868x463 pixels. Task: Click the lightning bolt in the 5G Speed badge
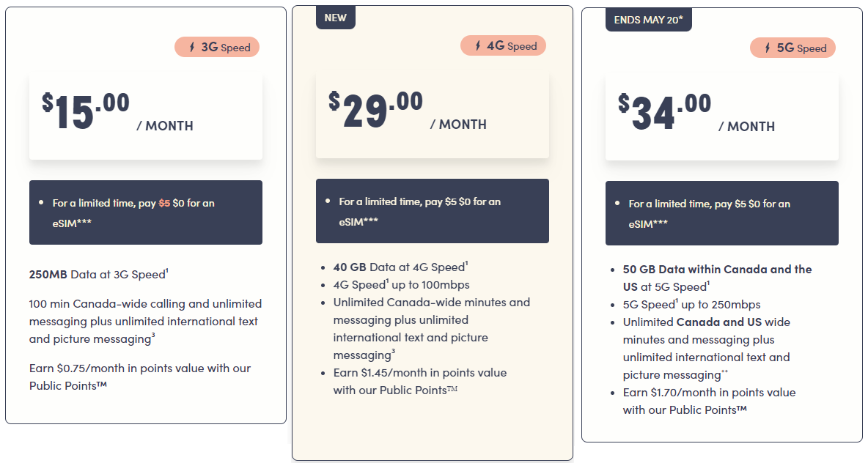(768, 48)
